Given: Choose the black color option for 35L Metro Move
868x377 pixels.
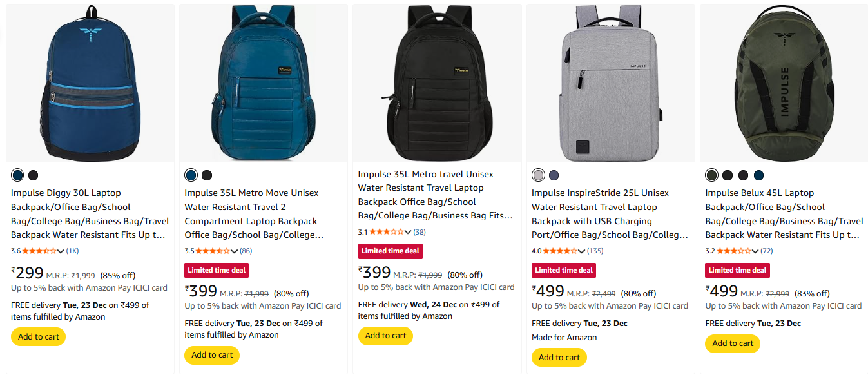Looking at the screenshot, I should [207, 175].
